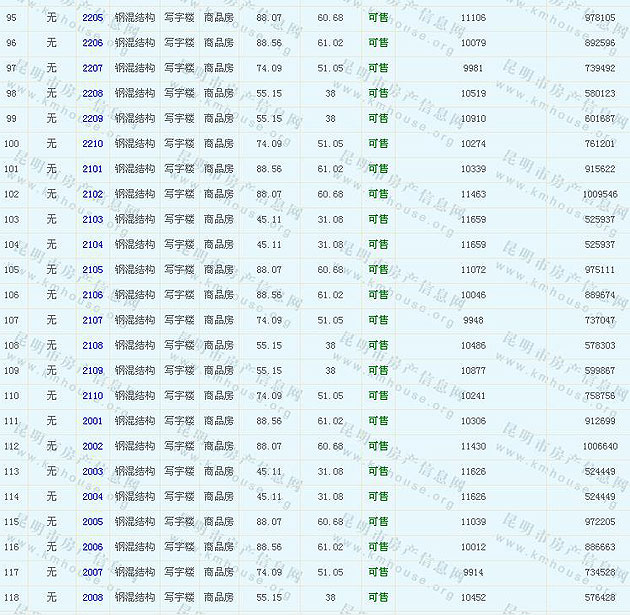Select the 2209 room link
The width and height of the screenshot is (630, 615).
point(92,119)
